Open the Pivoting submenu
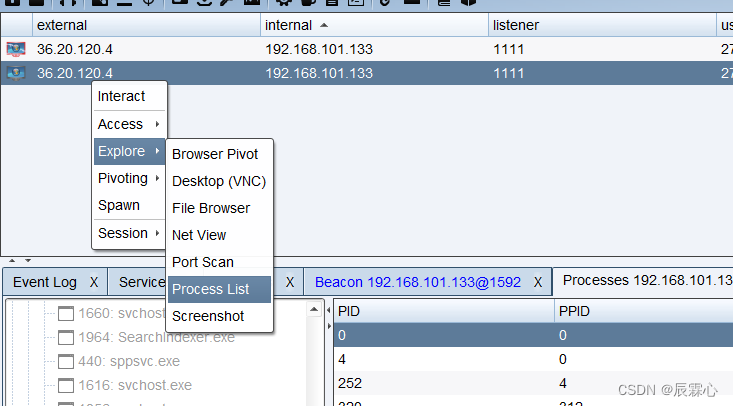The width and height of the screenshot is (733, 406). 129,178
